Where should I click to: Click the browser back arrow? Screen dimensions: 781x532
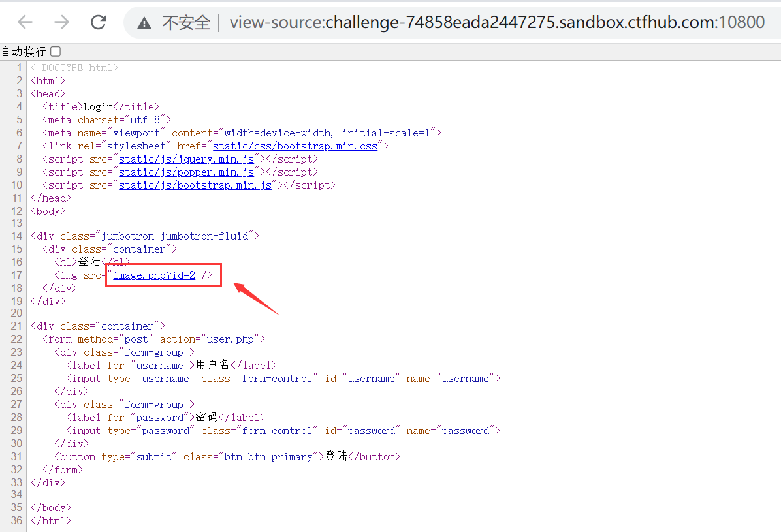tap(25, 22)
